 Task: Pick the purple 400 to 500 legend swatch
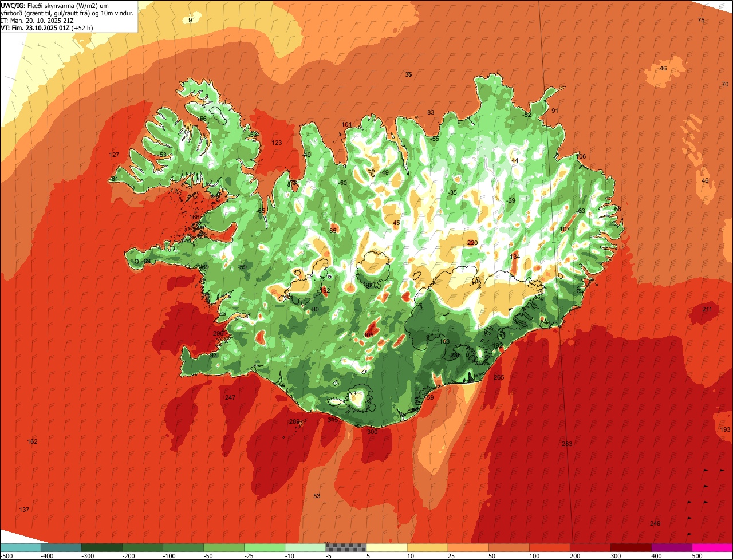[671, 547]
